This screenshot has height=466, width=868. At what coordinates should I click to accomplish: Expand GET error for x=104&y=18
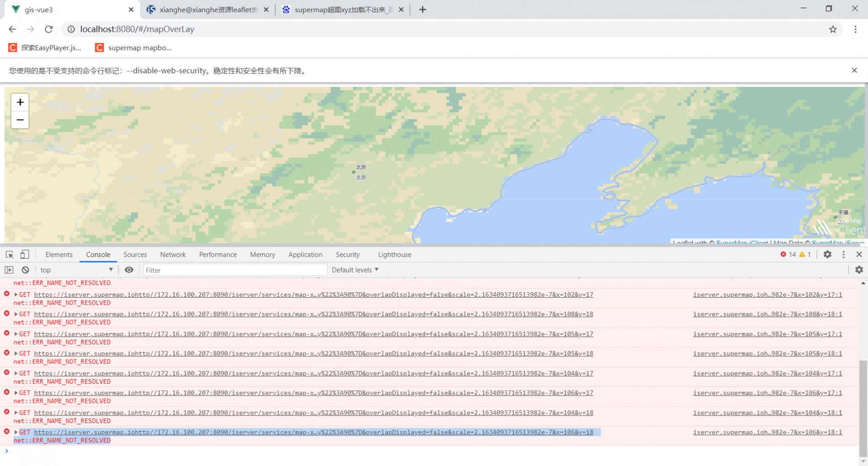[16, 413]
